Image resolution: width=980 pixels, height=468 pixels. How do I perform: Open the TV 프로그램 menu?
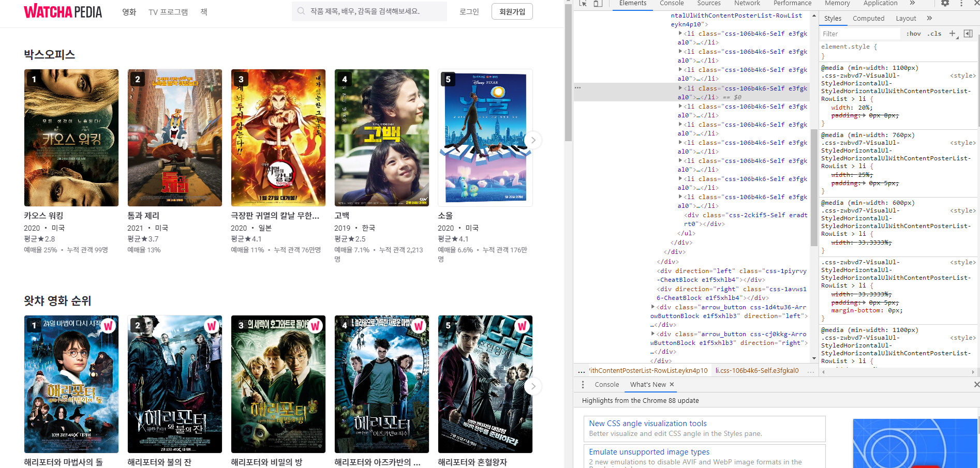[168, 12]
